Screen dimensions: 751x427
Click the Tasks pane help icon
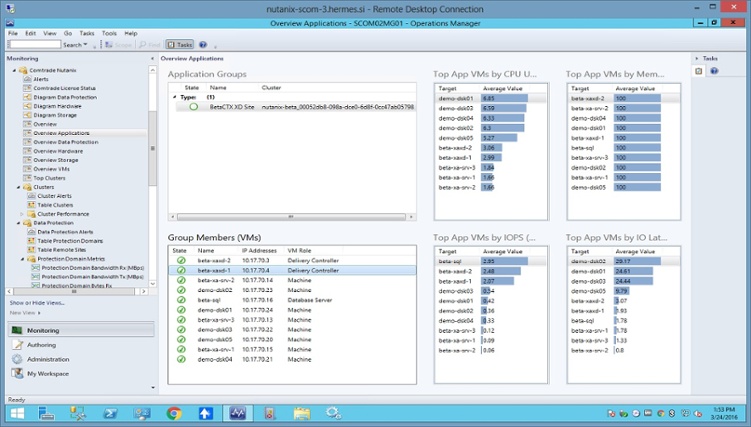[714, 71]
